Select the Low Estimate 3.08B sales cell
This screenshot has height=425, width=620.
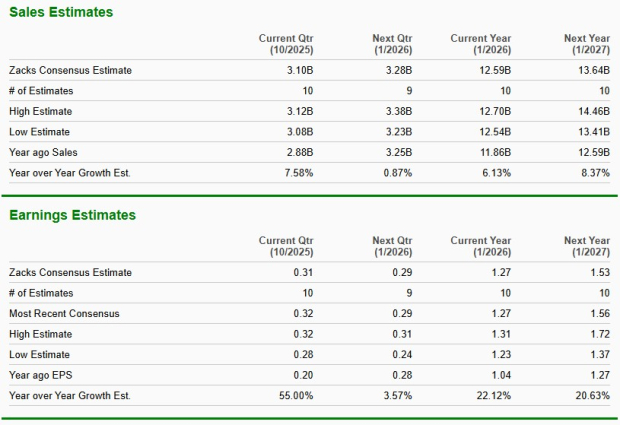point(299,132)
